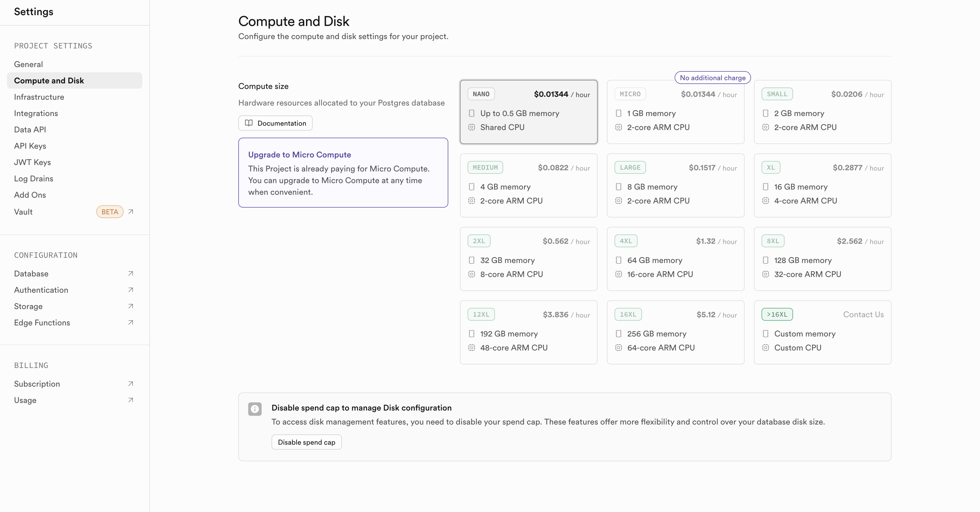The width and height of the screenshot is (980, 512).
Task: Select the >16XL Contact Us card
Action: point(822,332)
